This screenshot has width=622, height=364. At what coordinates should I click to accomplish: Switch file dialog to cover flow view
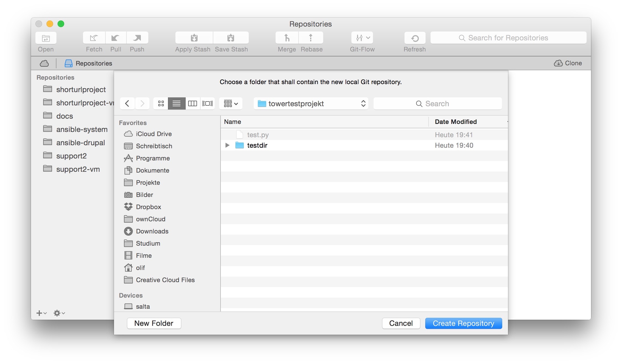208,104
